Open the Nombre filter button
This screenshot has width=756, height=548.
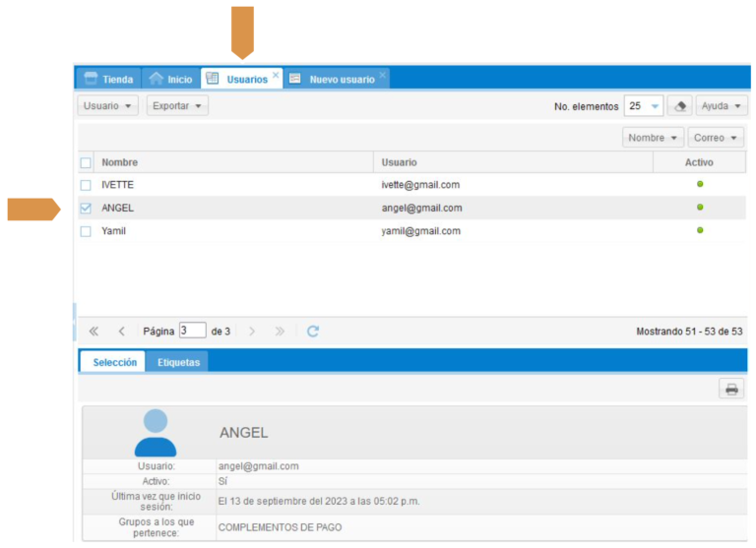653,138
